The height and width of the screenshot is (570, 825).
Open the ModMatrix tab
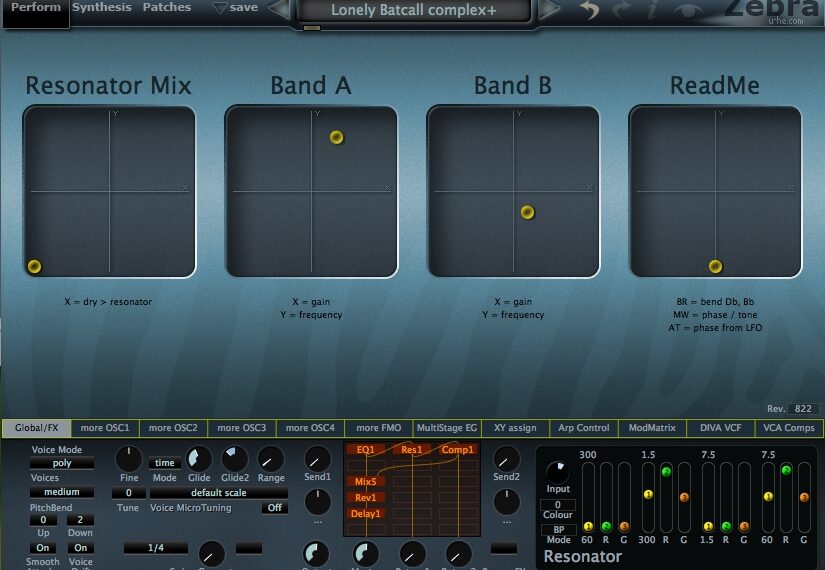tap(653, 428)
